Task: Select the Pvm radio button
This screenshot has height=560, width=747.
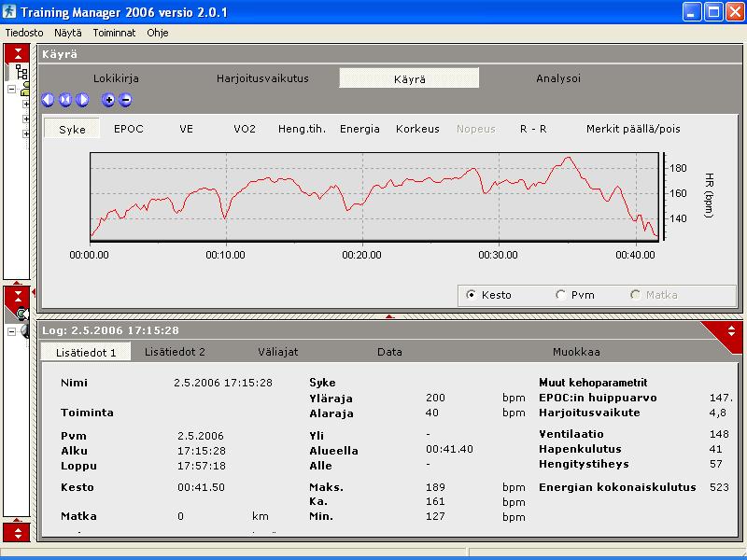Action: click(x=560, y=295)
